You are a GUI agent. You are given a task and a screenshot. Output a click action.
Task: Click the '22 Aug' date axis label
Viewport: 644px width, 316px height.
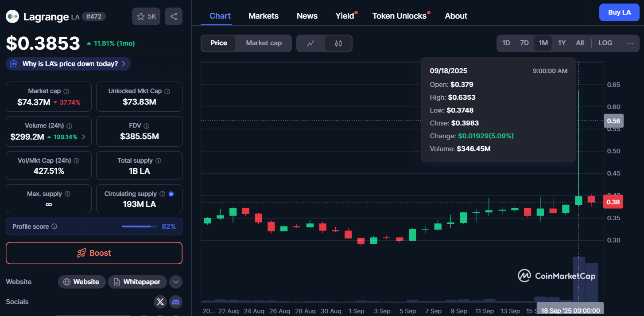click(229, 311)
